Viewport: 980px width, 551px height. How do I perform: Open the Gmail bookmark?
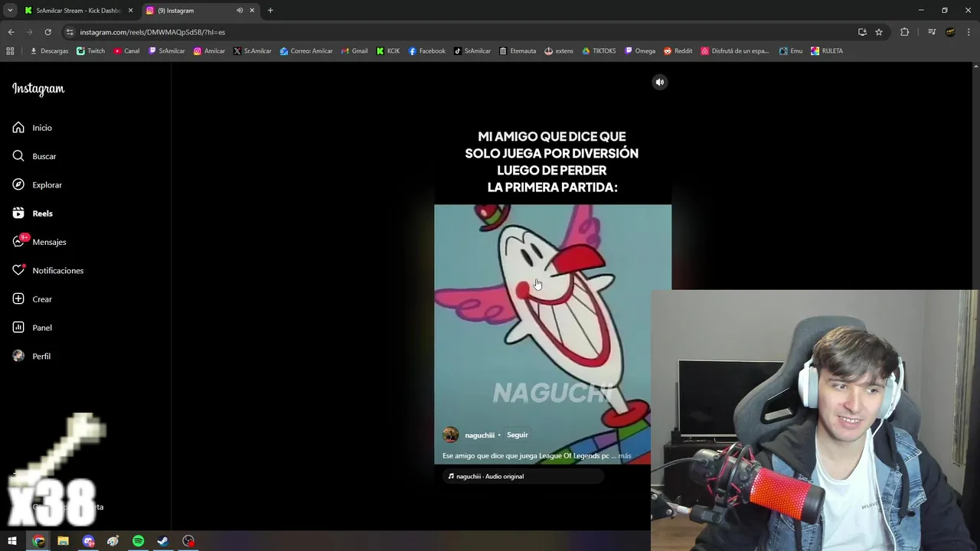pyautogui.click(x=354, y=51)
